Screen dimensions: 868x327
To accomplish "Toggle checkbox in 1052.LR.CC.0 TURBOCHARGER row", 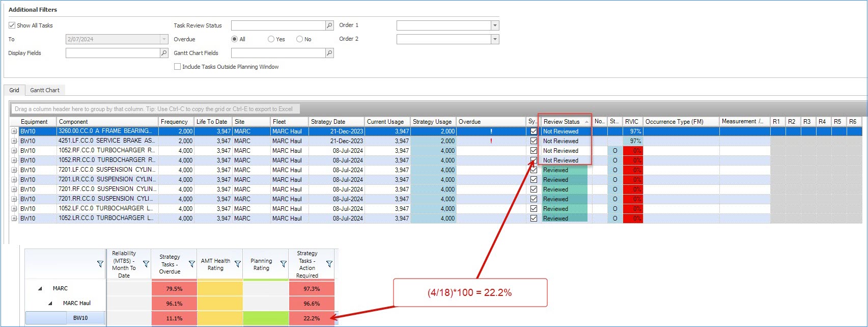I will pyautogui.click(x=534, y=219).
